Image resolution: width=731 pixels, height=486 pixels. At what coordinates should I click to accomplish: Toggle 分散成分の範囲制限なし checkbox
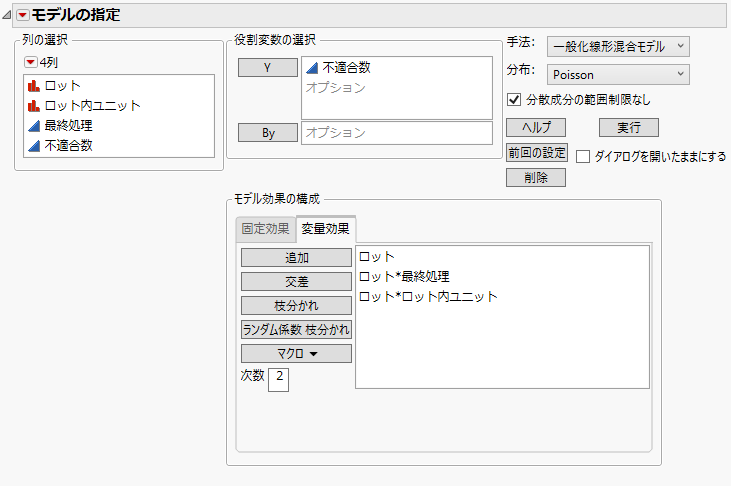pos(514,100)
